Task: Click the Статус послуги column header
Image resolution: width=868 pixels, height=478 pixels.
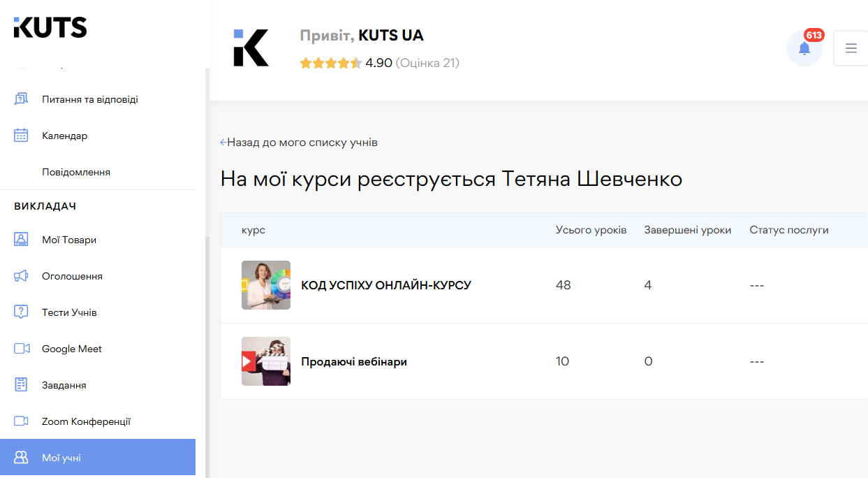Action: coord(789,229)
